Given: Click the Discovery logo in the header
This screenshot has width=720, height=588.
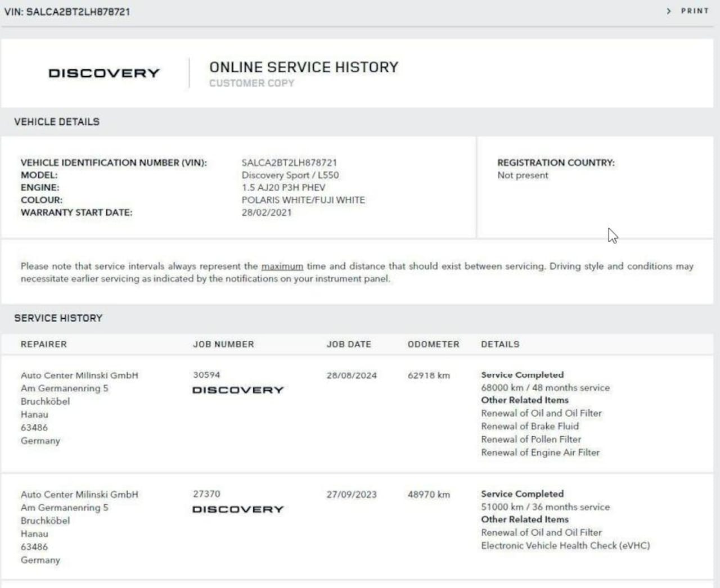Looking at the screenshot, I should [x=104, y=73].
